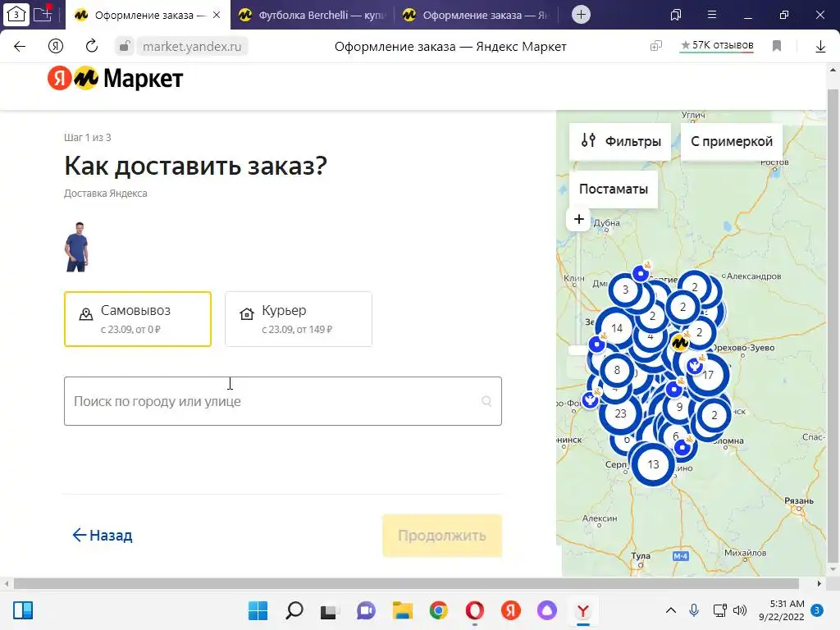The image size is (840, 630).
Task: Open Фильтры map filter panel
Action: 620,141
